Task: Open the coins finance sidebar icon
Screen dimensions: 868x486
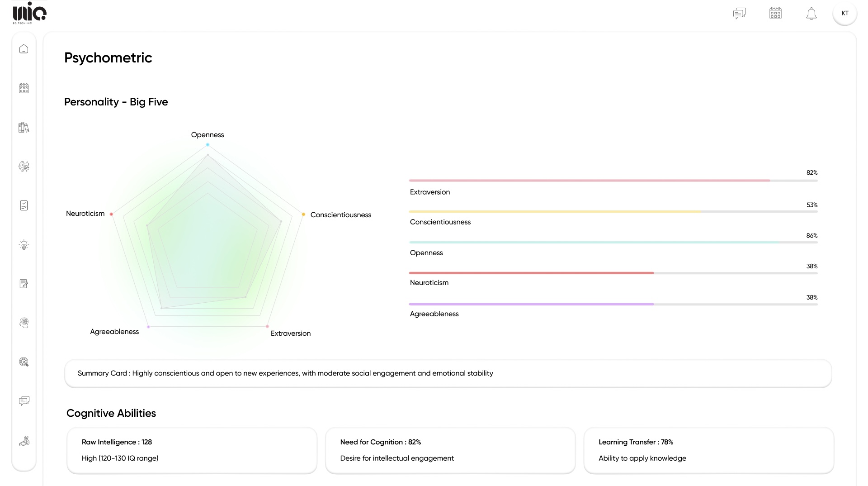Action: 24,441
